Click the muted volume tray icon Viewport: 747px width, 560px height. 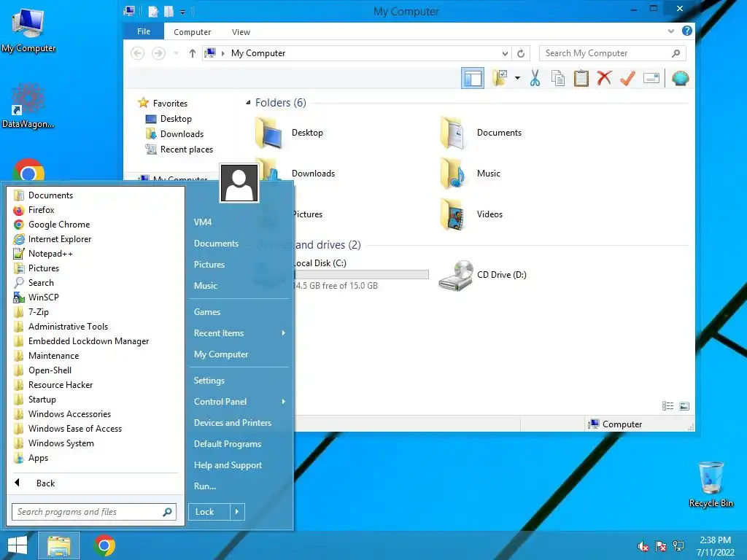[x=643, y=546]
